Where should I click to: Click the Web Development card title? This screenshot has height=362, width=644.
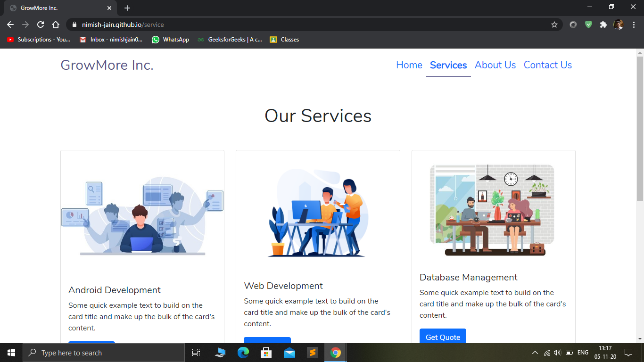283,286
